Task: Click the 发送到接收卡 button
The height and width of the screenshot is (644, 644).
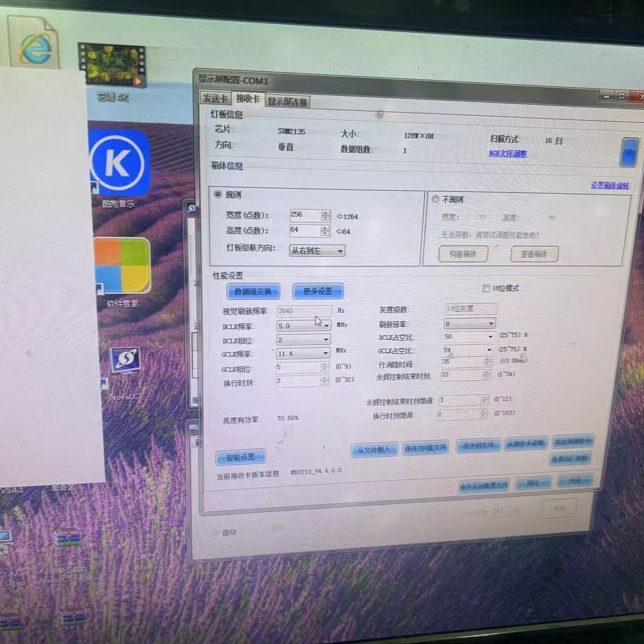Action: [572, 441]
